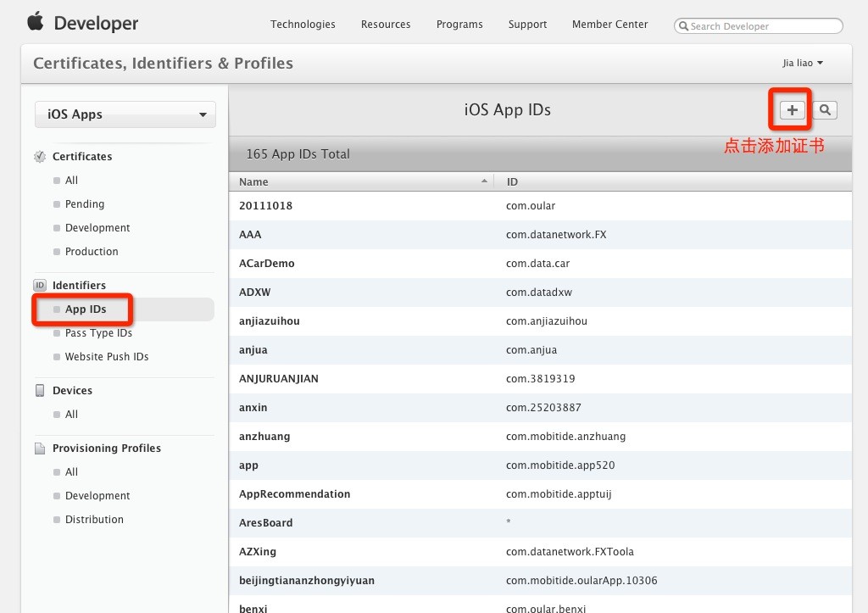Focus the Search Developer field
Image resolution: width=868 pixels, height=613 pixels.
click(759, 26)
